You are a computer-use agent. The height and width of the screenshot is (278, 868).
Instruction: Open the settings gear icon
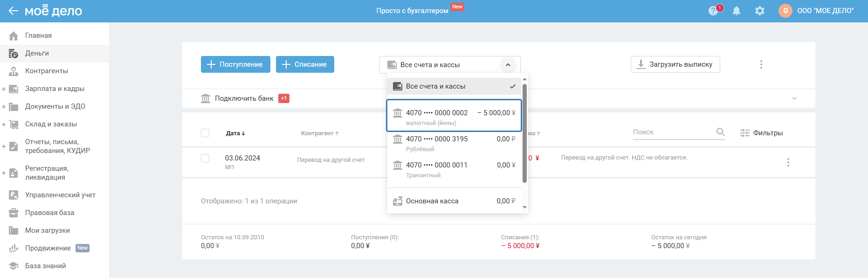(760, 11)
